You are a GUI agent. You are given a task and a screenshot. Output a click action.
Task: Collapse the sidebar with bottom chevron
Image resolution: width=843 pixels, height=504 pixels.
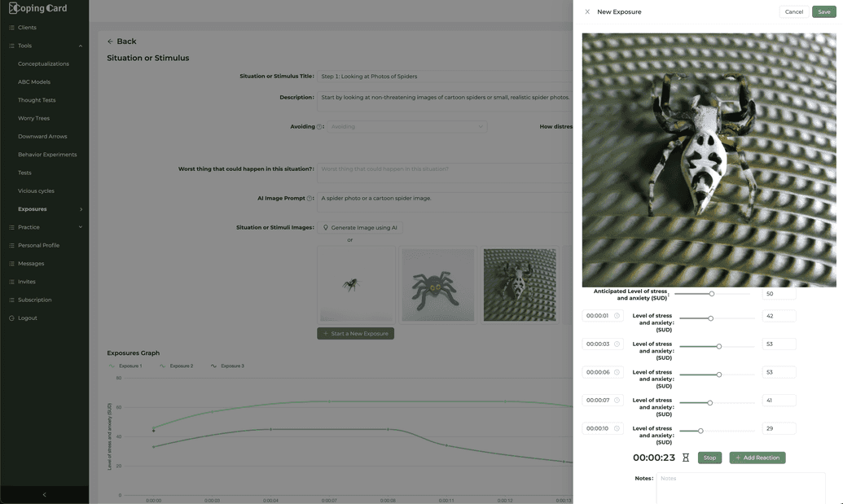pos(44,495)
